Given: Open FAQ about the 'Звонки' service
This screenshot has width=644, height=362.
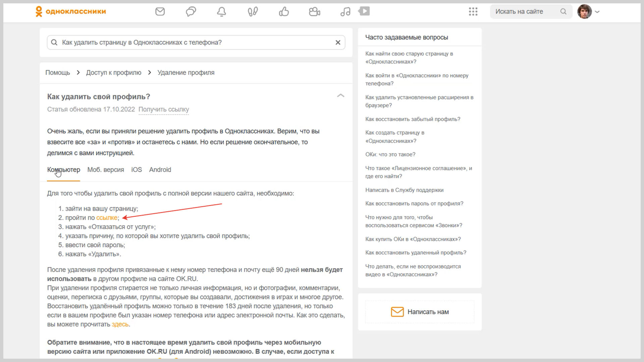Looking at the screenshot, I should click(x=414, y=222).
